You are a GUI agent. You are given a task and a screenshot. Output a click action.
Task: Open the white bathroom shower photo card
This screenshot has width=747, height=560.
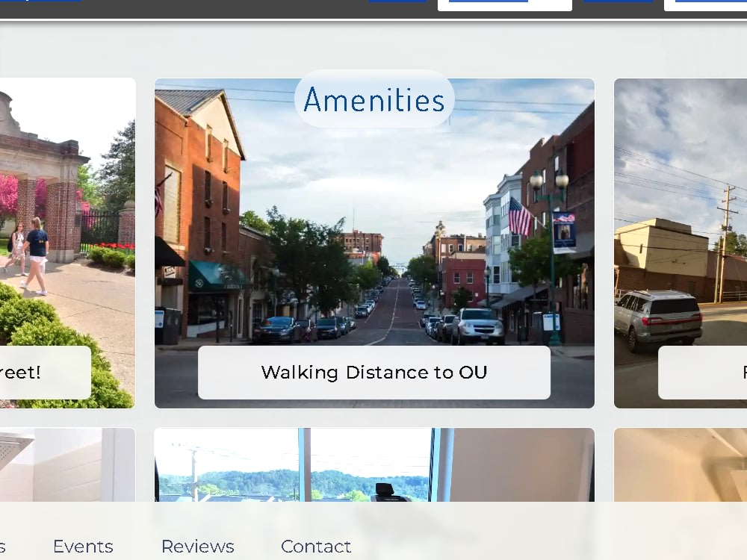[68, 464]
